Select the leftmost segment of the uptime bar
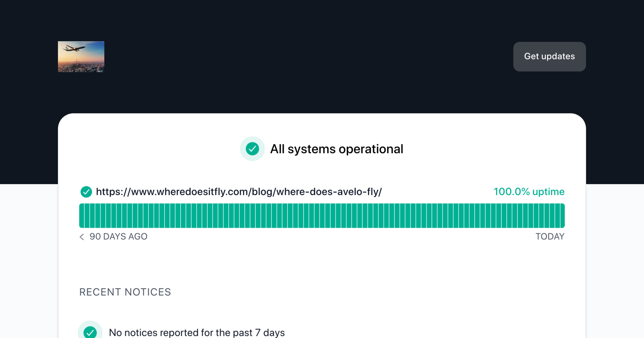Viewport: 644px width, 338px height. click(82, 216)
